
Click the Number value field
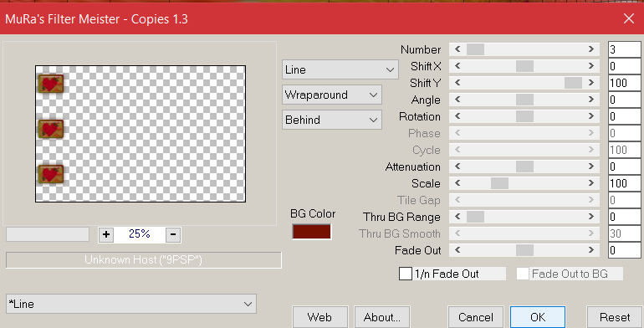point(624,49)
